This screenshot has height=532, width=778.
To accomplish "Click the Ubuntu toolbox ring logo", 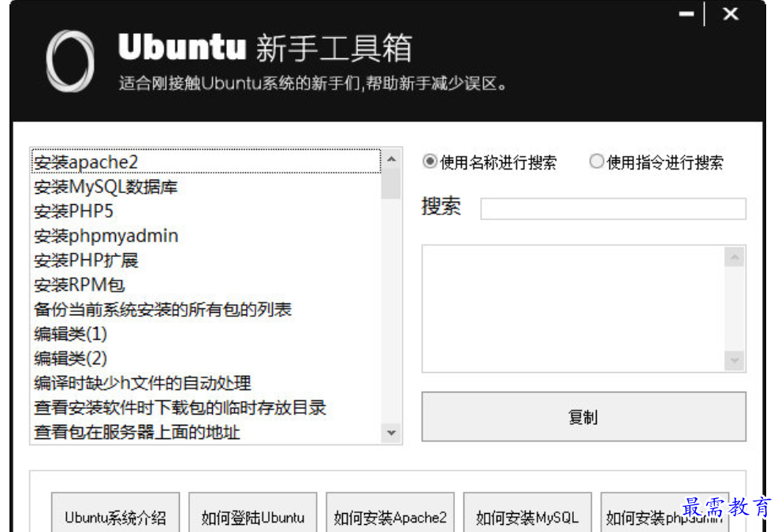I will [70, 61].
